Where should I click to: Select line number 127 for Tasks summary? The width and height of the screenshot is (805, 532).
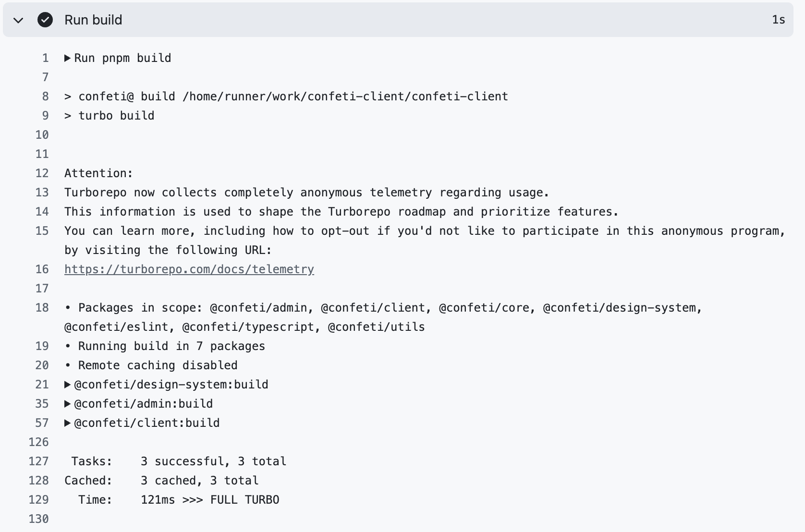[39, 461]
